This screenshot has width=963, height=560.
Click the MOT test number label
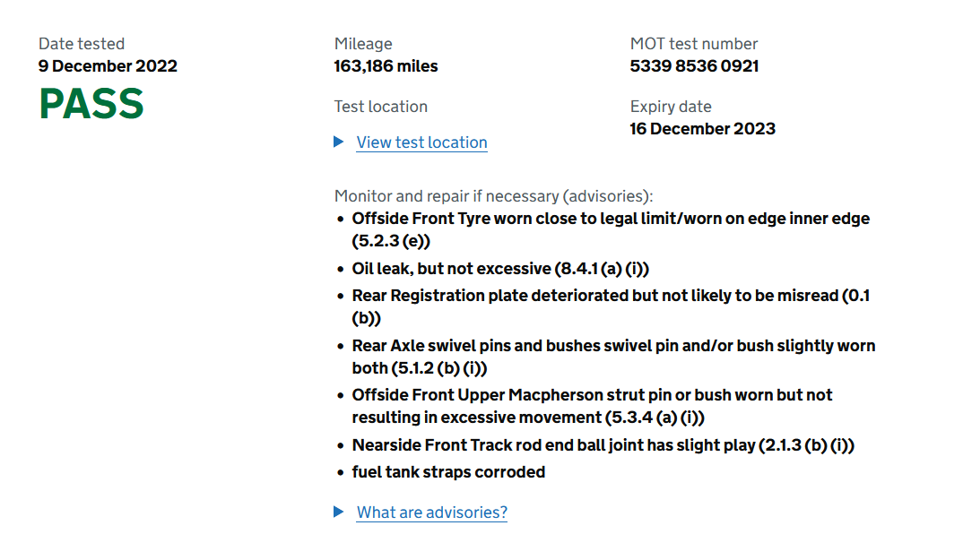click(x=694, y=44)
